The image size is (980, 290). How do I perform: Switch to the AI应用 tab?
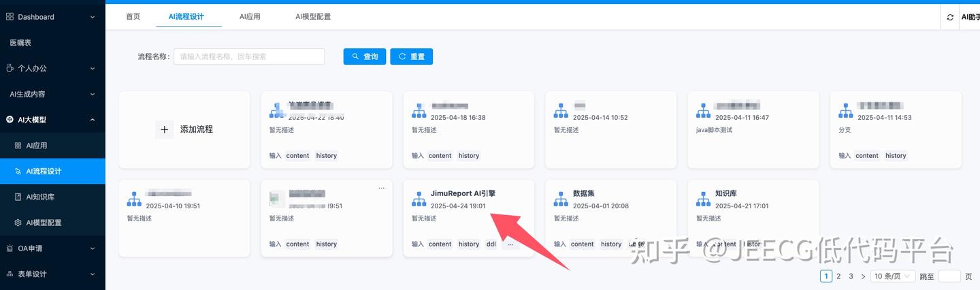point(250,16)
